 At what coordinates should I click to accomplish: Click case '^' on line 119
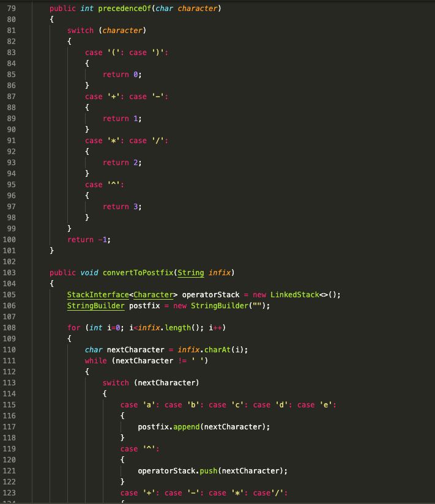click(x=140, y=449)
